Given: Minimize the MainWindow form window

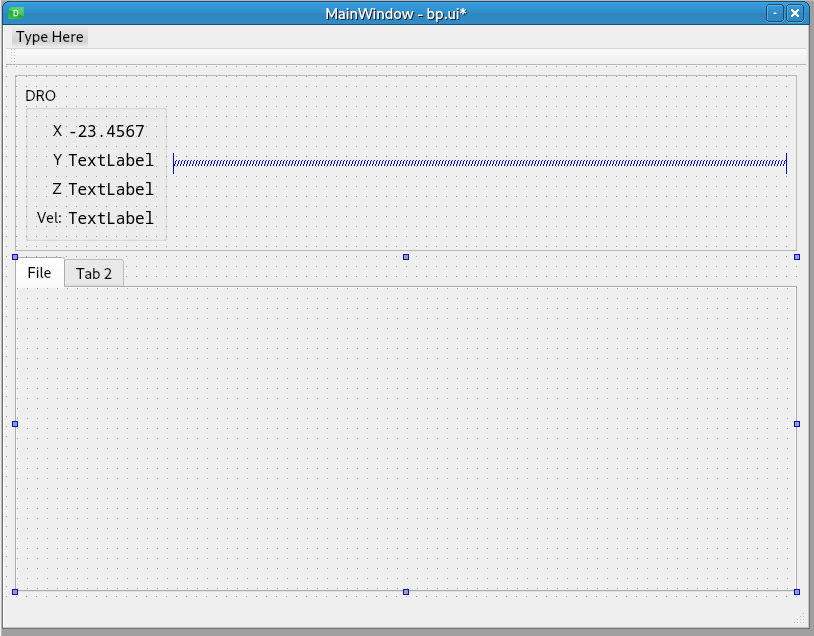Looking at the screenshot, I should click(x=775, y=13).
